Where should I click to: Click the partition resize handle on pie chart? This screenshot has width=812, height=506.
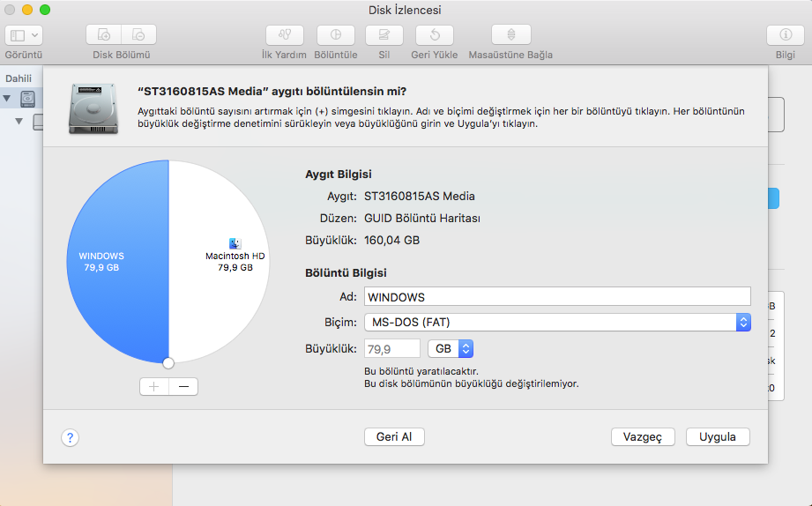[x=168, y=362]
